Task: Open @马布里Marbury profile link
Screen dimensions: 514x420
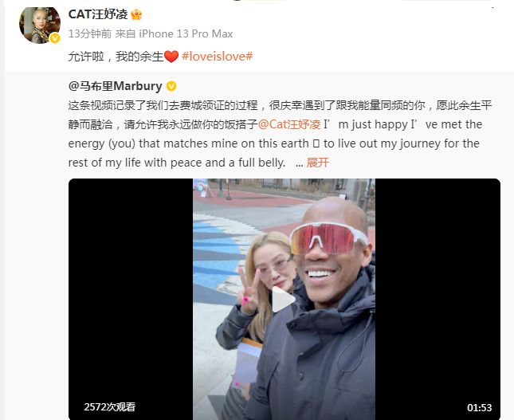Action: [115, 86]
